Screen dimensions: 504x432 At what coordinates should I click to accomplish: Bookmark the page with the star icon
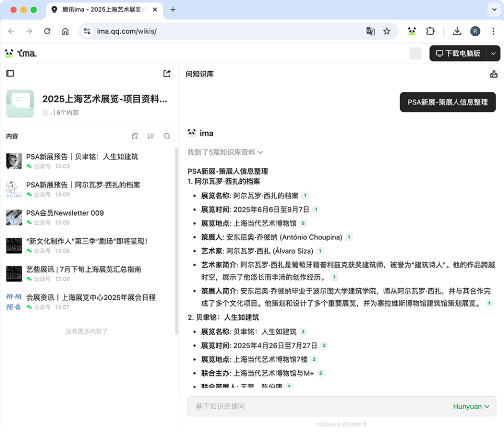[387, 31]
